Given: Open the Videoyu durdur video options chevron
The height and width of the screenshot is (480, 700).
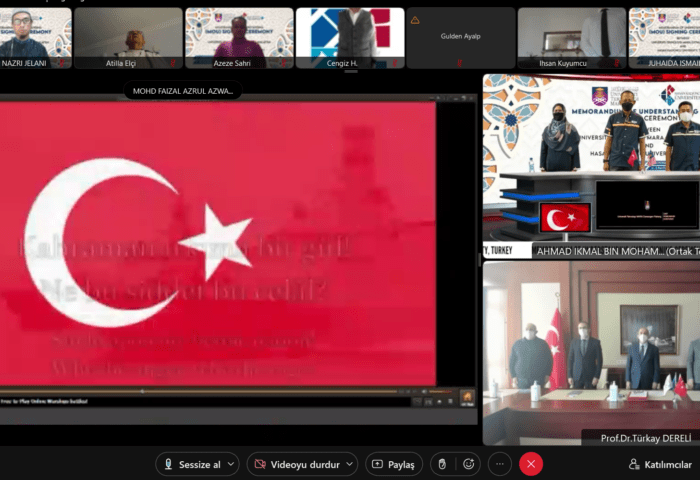Looking at the screenshot, I should (350, 464).
